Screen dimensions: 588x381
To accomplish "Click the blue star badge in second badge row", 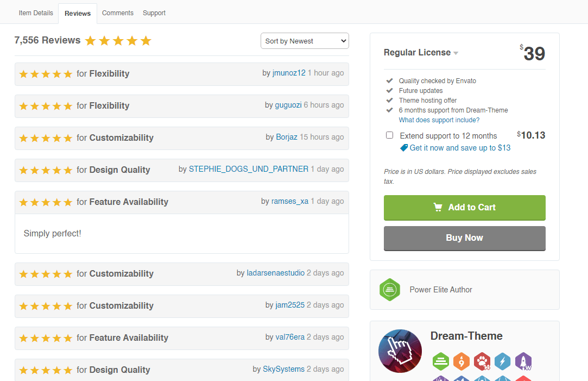I will [x=461, y=379].
